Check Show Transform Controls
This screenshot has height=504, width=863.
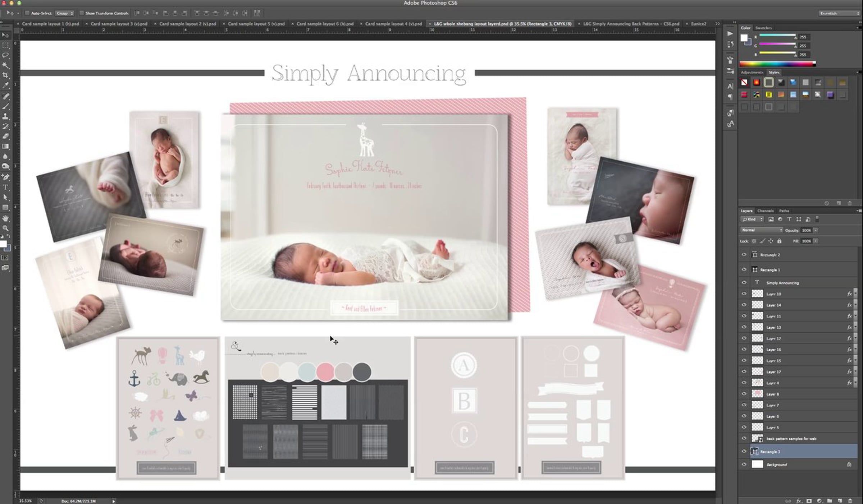click(x=82, y=13)
